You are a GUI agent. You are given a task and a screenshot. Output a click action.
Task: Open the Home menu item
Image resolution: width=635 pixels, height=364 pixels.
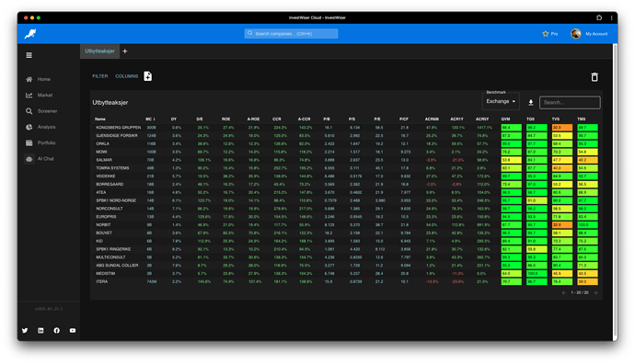[x=44, y=79]
